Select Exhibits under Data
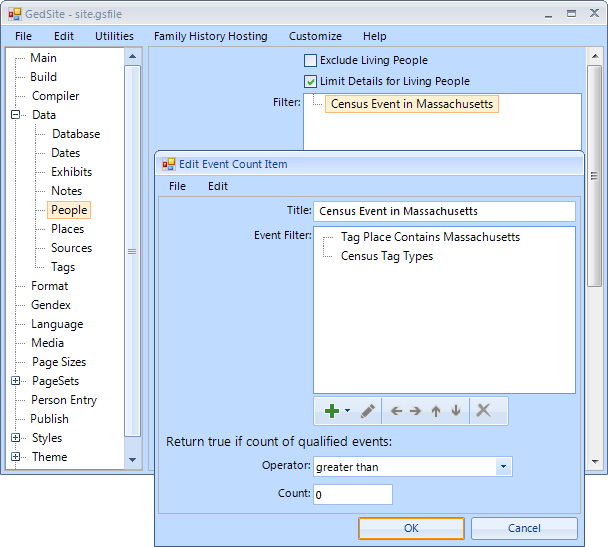 click(x=71, y=172)
